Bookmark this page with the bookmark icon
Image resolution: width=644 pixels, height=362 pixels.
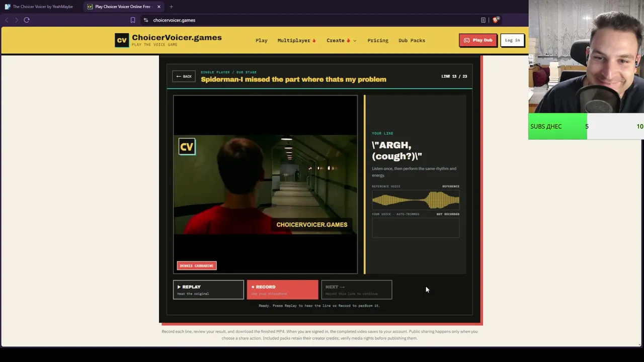point(133,20)
